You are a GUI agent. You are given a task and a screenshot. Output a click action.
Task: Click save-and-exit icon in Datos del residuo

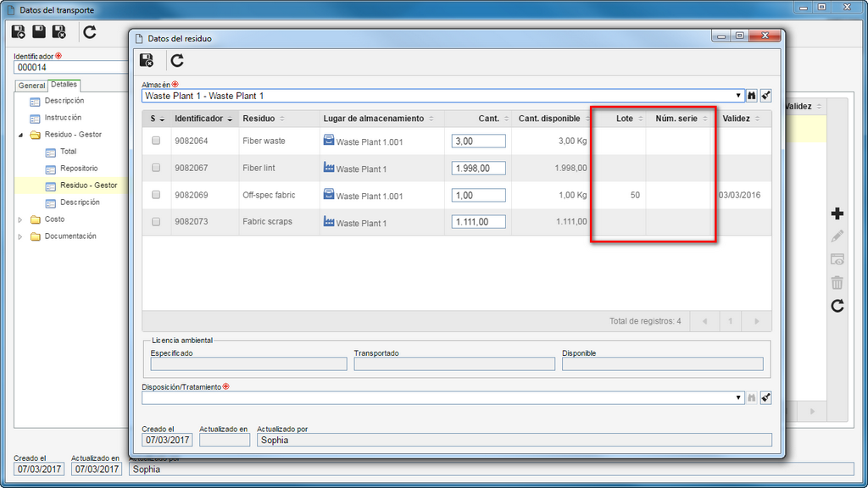[147, 60]
